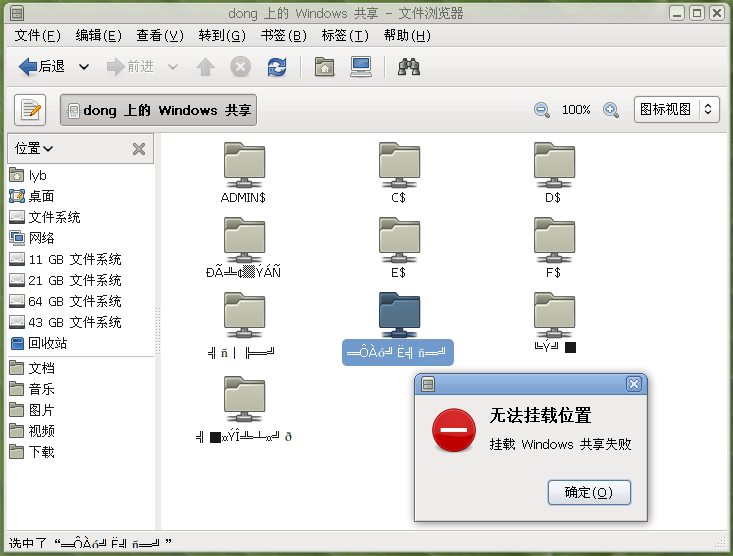This screenshot has height=556, width=733.
Task: Select the F$ share folder icon
Action: pos(554,240)
